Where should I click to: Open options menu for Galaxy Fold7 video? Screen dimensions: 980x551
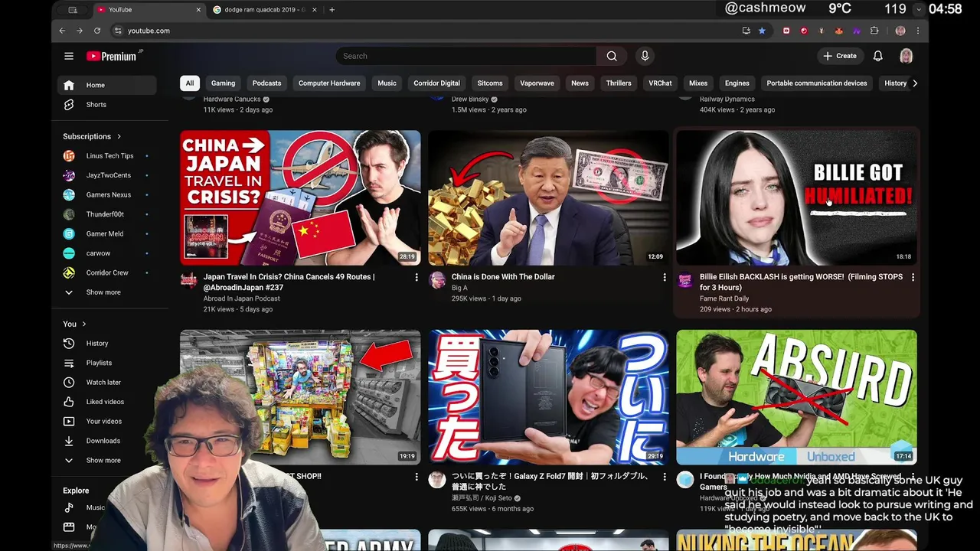pyautogui.click(x=665, y=477)
